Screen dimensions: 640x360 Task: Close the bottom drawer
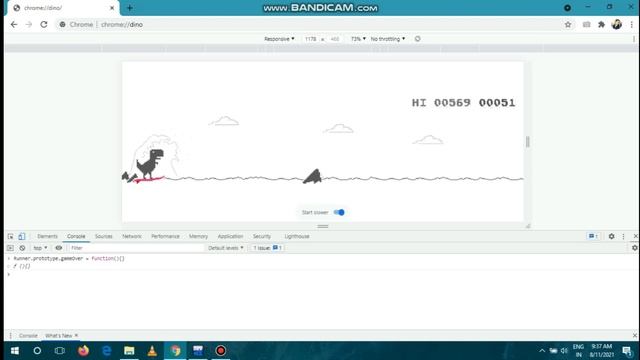click(x=635, y=336)
